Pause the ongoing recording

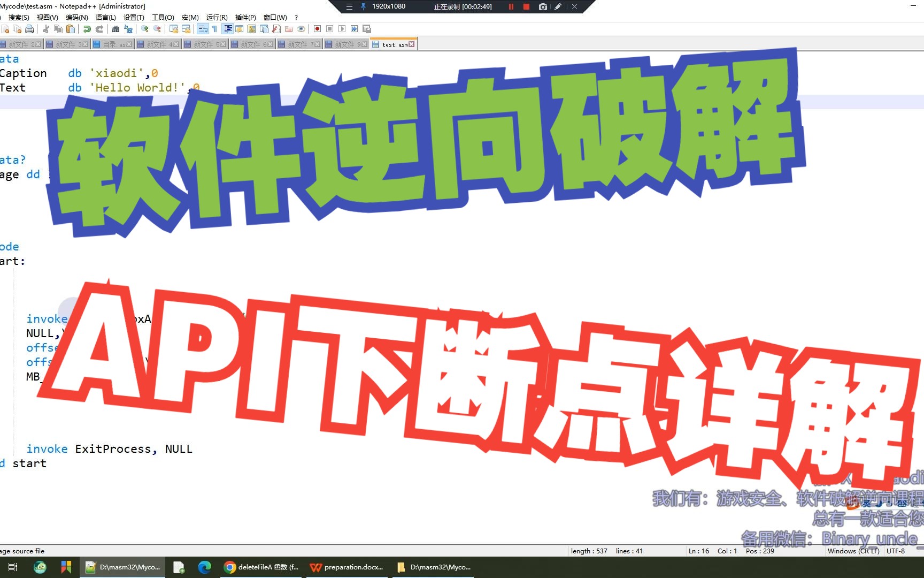tap(511, 6)
